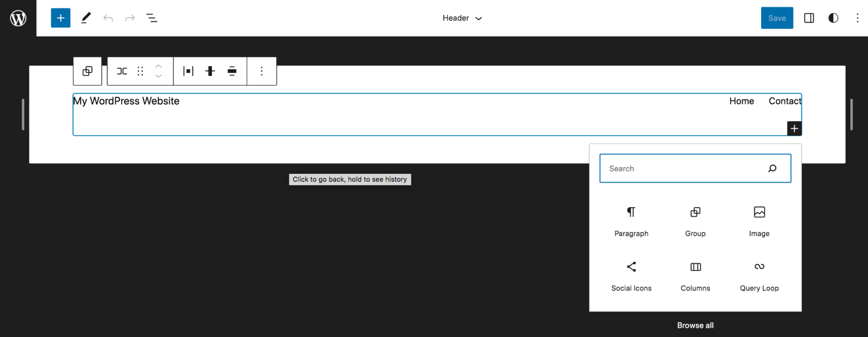Open the Styles half-circle icon

point(833,18)
